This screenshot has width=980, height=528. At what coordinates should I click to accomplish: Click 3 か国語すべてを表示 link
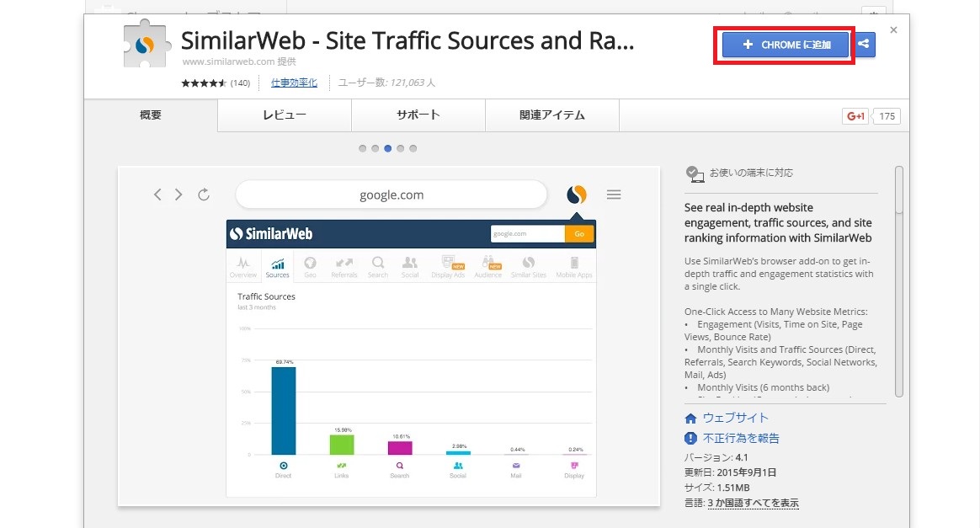tap(754, 503)
